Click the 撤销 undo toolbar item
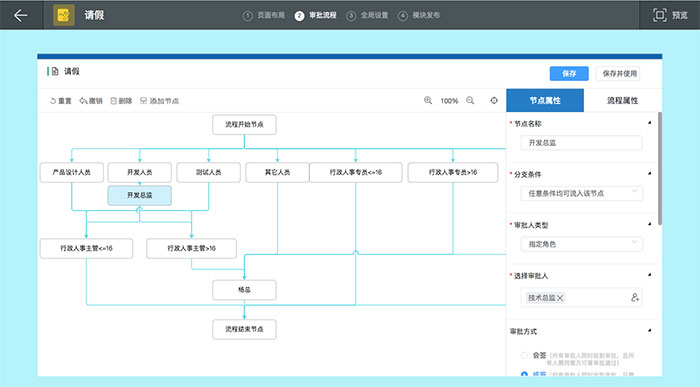 (91, 101)
